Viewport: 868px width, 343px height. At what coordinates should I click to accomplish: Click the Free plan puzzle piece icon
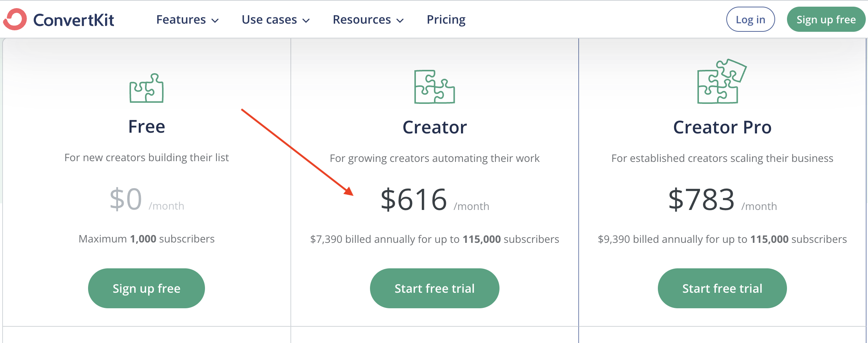(x=147, y=88)
